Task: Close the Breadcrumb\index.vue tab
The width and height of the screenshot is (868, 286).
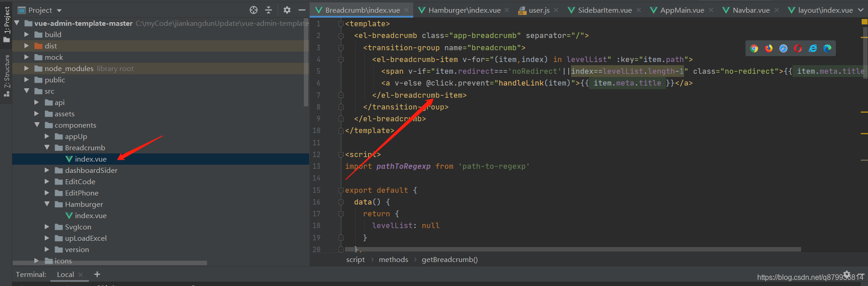Action: point(406,10)
